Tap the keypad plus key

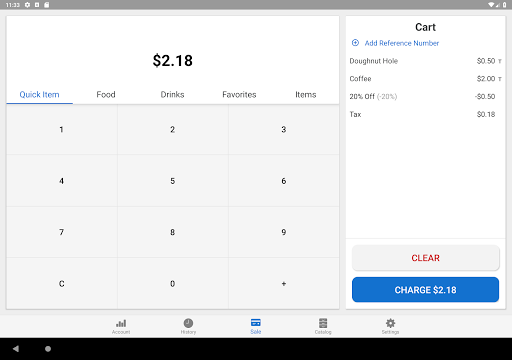[284, 284]
